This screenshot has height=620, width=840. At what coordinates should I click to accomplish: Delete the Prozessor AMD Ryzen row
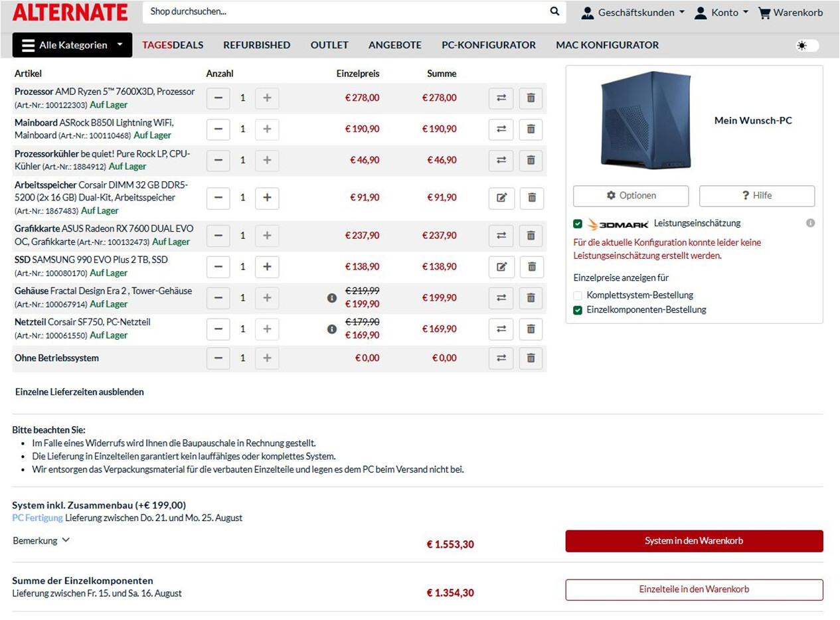pyautogui.click(x=531, y=98)
